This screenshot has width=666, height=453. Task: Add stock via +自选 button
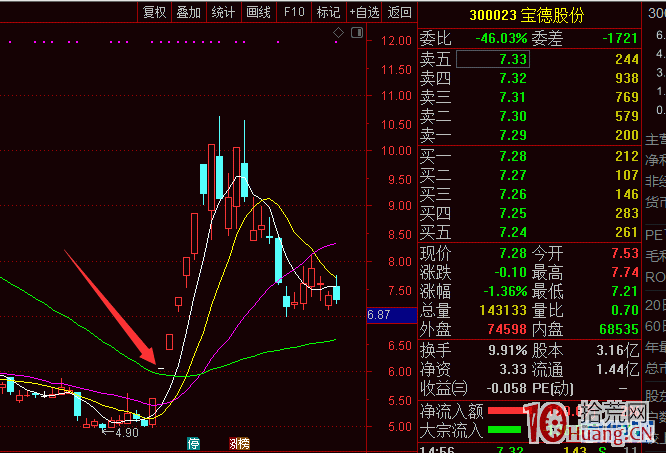pos(364,12)
